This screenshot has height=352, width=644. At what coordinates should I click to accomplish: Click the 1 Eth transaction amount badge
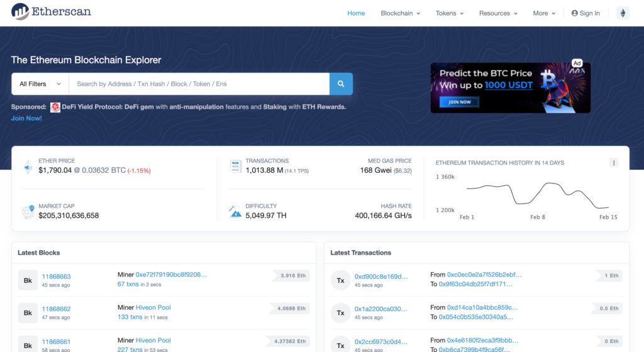pos(609,276)
